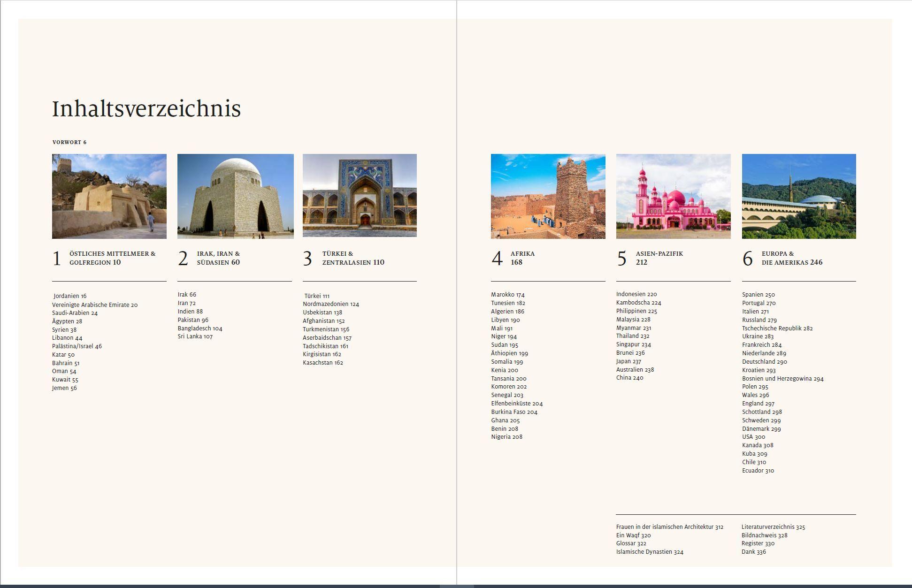The height and width of the screenshot is (588, 912).
Task: Jump to Literaturverzeichnis 325
Action: [x=773, y=527]
